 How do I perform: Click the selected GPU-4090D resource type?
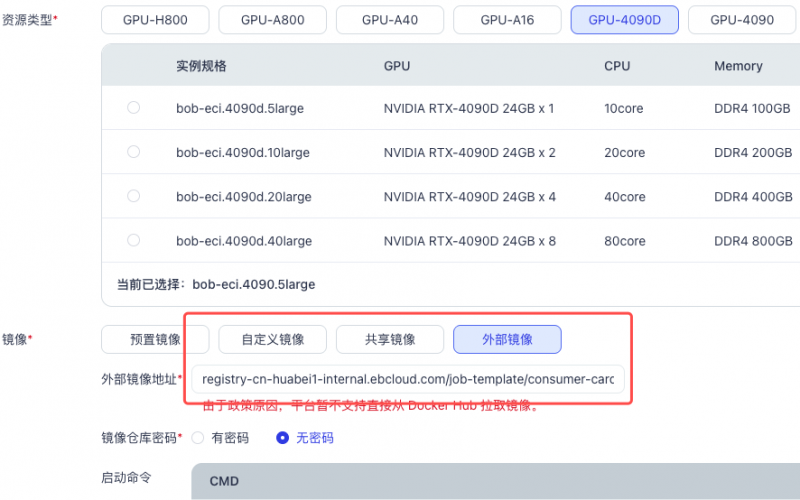(624, 19)
